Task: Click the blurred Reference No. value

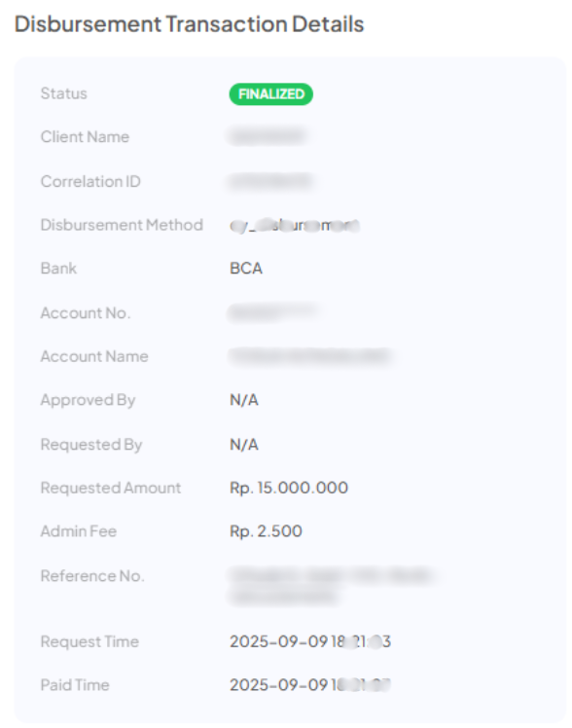Action: (x=331, y=586)
